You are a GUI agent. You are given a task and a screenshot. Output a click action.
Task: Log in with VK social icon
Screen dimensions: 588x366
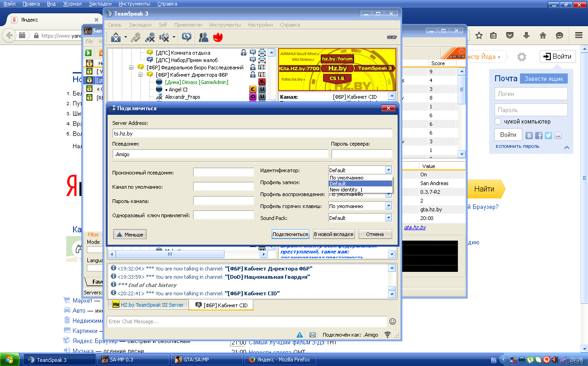[529, 135]
